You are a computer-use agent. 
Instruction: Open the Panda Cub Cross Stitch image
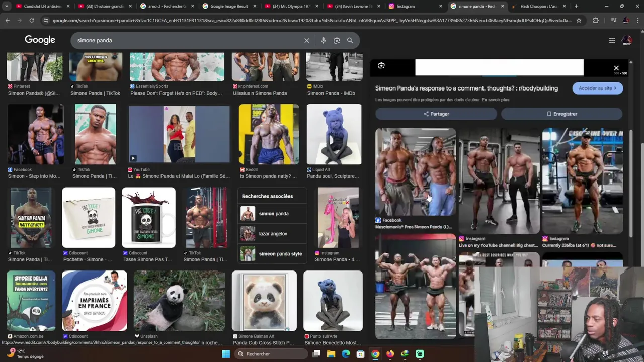click(x=264, y=301)
